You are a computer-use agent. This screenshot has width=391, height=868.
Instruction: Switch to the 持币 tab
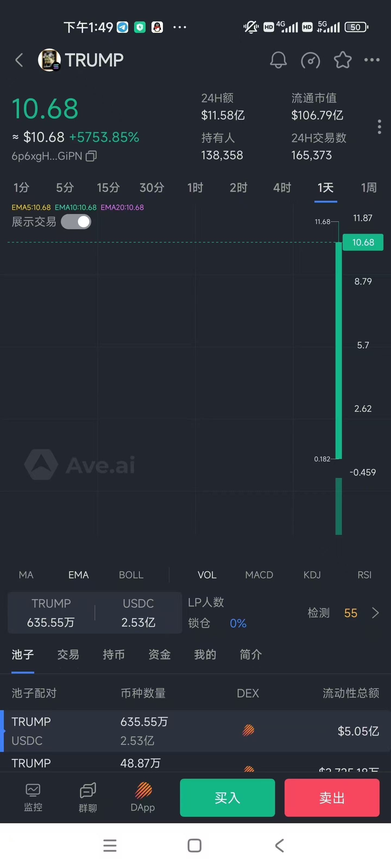click(114, 654)
